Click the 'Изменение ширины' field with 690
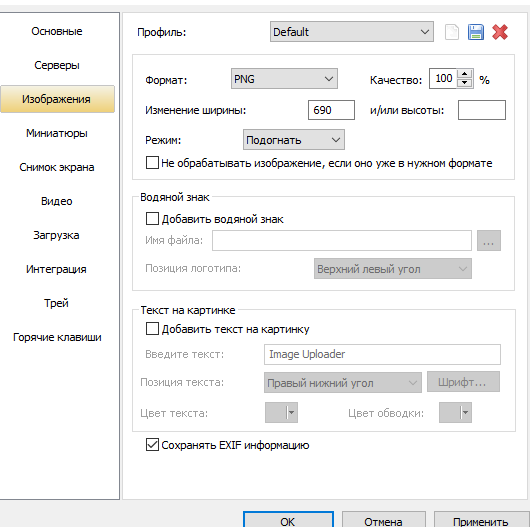530x527 pixels. [331, 110]
